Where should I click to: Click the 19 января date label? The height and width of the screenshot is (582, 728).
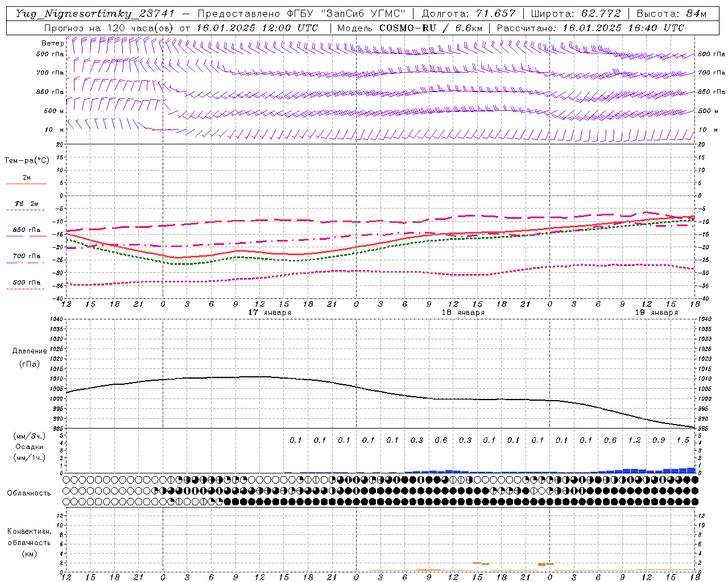pos(656,313)
